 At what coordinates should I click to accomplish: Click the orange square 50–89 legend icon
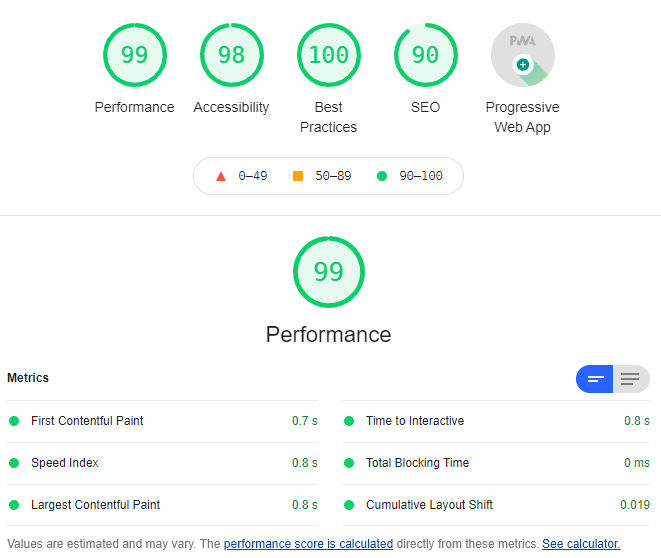pos(298,176)
